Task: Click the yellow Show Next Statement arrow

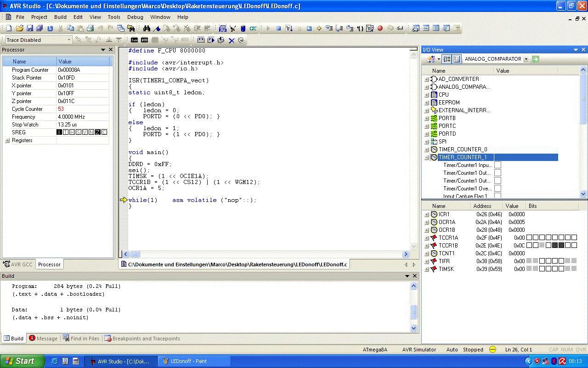Action: click(x=319, y=29)
